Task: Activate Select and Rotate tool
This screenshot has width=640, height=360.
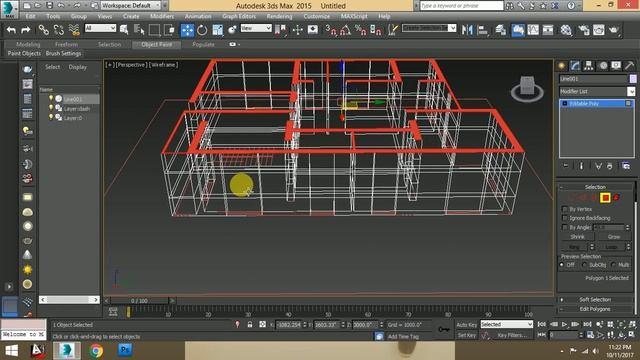Action: point(202,30)
